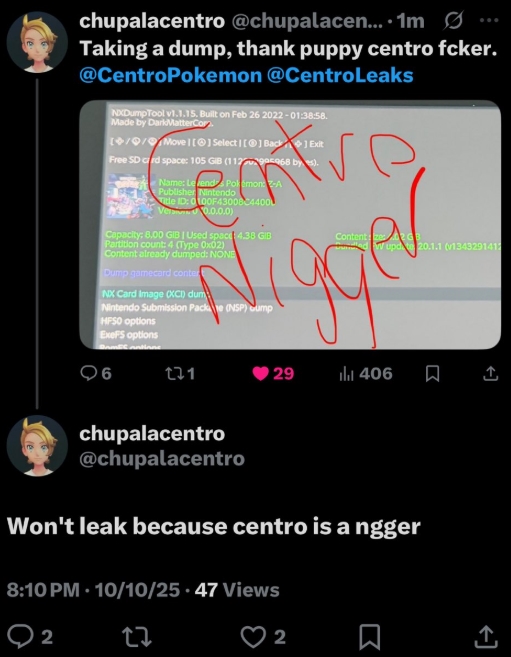Image resolution: width=511 pixels, height=657 pixels.
Task: Share the main tweet using the bottom share icon
Action: point(486,636)
